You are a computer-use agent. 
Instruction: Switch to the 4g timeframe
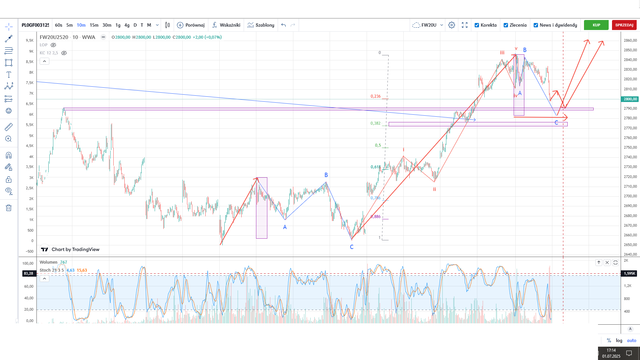[127, 25]
